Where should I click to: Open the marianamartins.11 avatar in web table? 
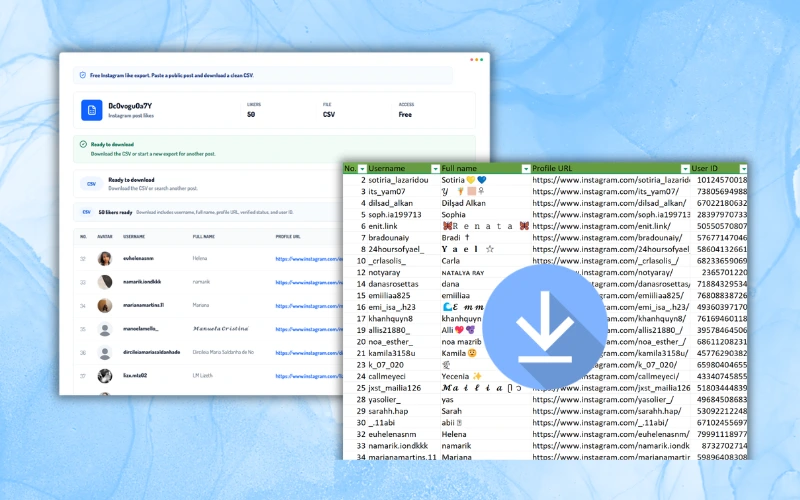click(105, 306)
